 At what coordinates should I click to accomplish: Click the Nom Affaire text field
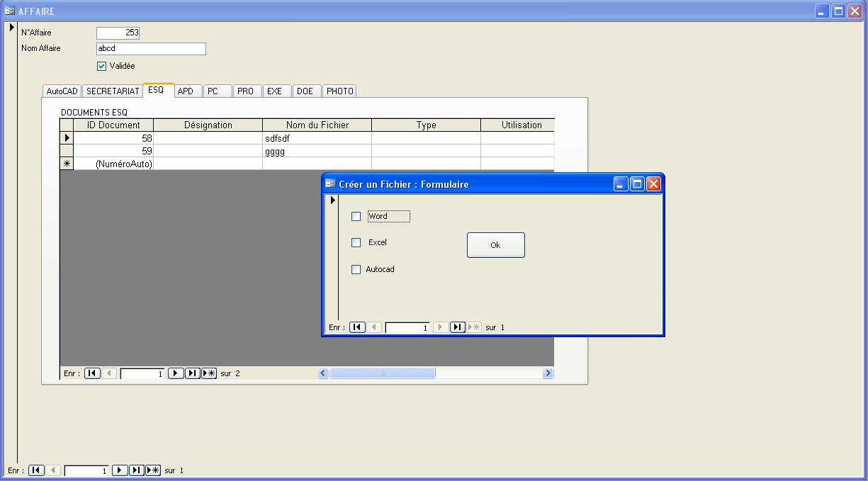tap(151, 49)
